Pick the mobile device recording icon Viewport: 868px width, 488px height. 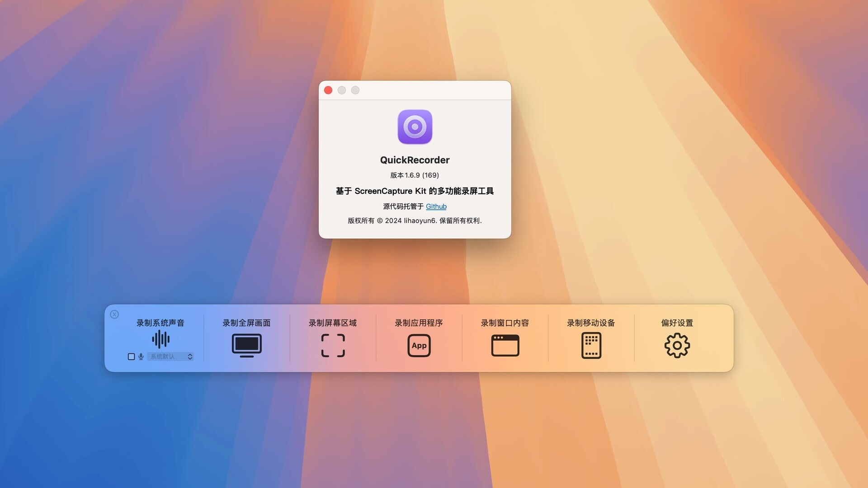pyautogui.click(x=591, y=346)
